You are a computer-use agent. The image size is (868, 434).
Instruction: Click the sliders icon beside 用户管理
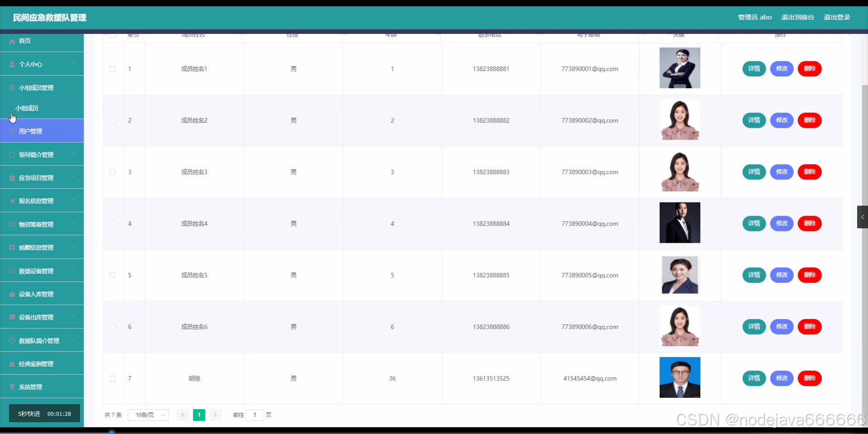pyautogui.click(x=12, y=131)
